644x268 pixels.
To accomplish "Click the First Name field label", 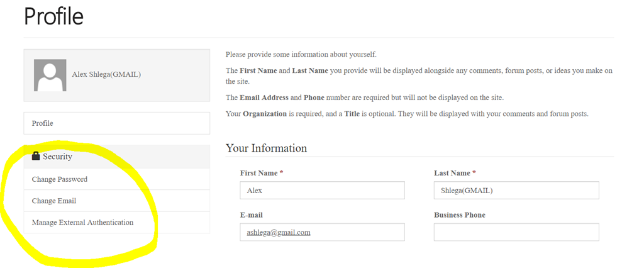I will (261, 173).
